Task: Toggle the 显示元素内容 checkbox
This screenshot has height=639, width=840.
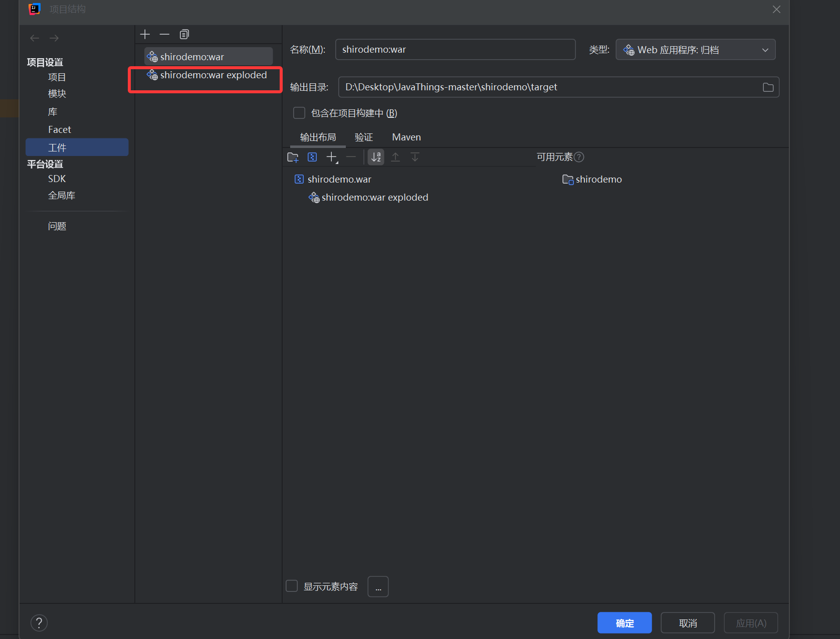Action: (x=292, y=586)
